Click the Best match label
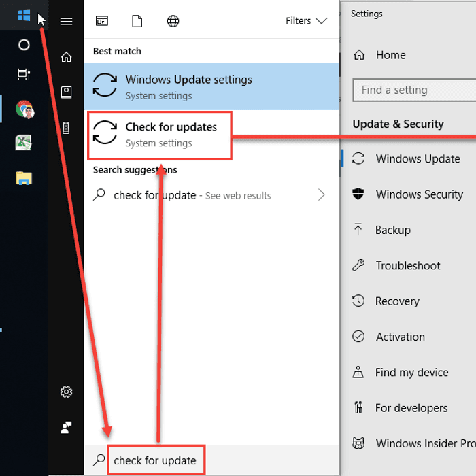The image size is (476, 476). coord(117,51)
